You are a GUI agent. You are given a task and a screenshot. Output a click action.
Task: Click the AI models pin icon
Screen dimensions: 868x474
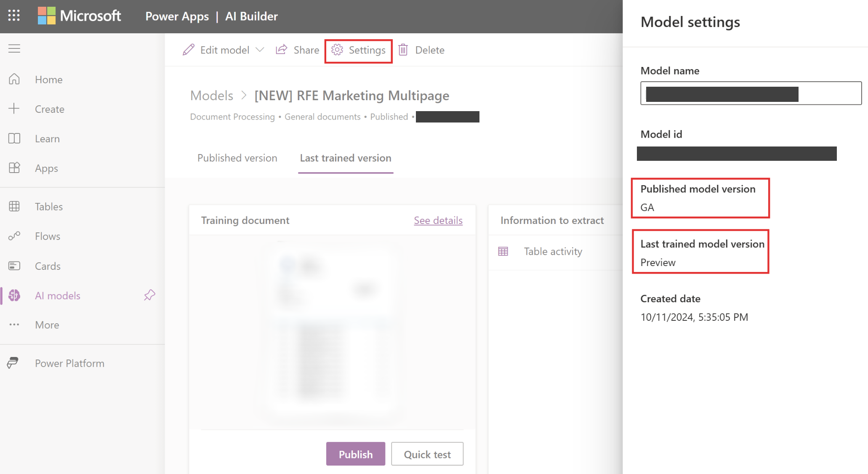(x=150, y=295)
